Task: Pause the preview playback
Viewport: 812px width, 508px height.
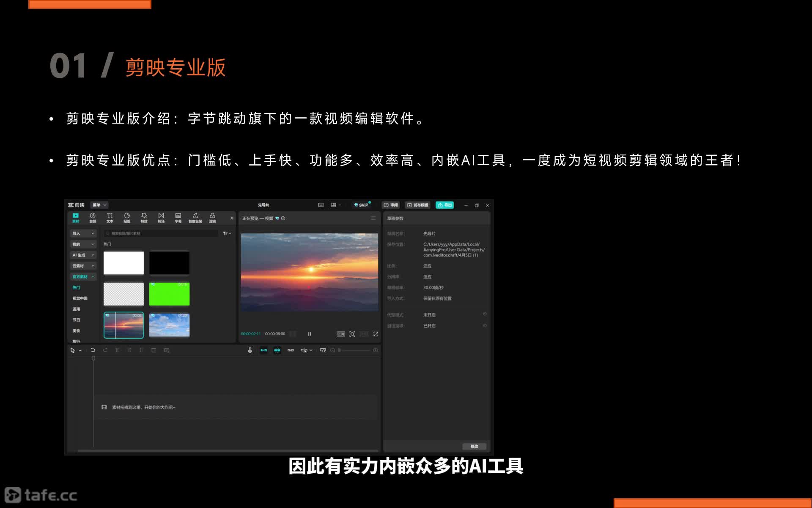Action: 310,334
